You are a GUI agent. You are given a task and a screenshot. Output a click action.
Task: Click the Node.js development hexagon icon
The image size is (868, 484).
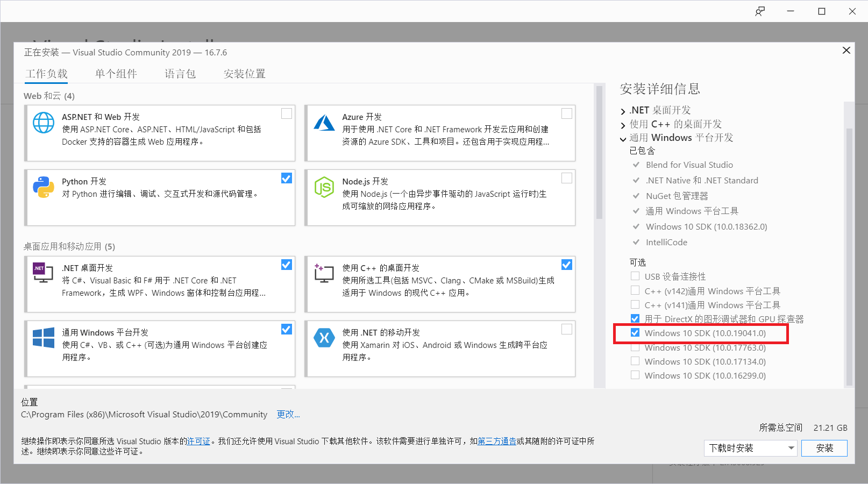click(324, 187)
